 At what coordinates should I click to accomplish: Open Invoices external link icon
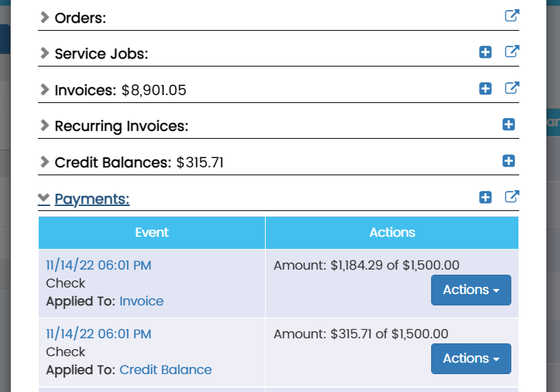(x=511, y=88)
